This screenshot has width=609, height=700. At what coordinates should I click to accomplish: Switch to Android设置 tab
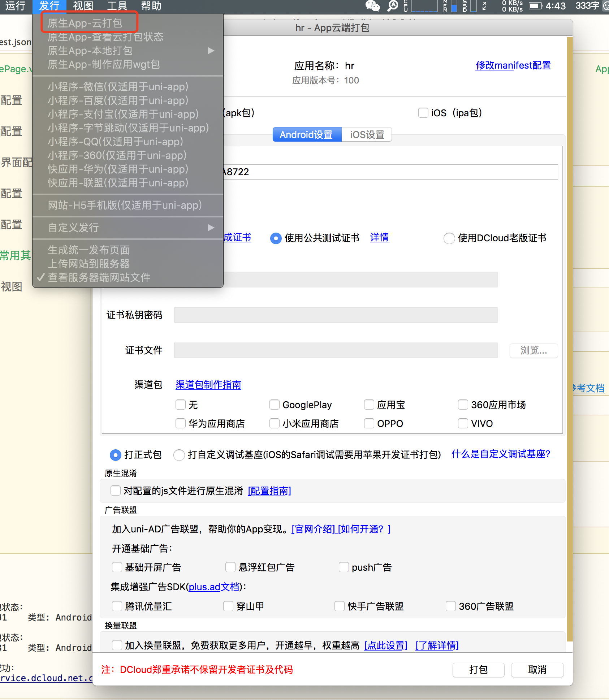click(x=306, y=135)
